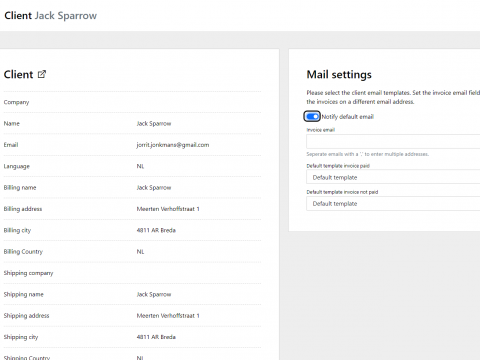Open the client external link icon
Image resolution: width=480 pixels, height=360 pixels.
click(42, 74)
